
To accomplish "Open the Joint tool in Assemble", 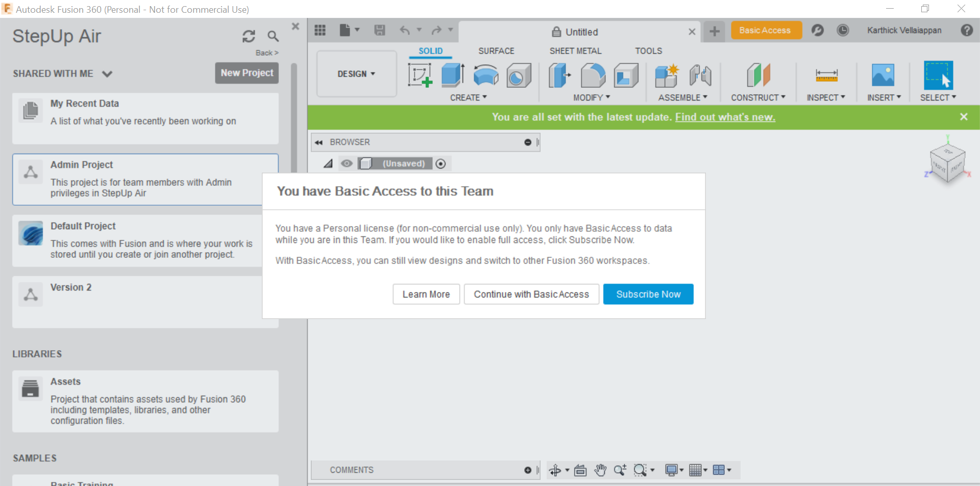I will [700, 75].
